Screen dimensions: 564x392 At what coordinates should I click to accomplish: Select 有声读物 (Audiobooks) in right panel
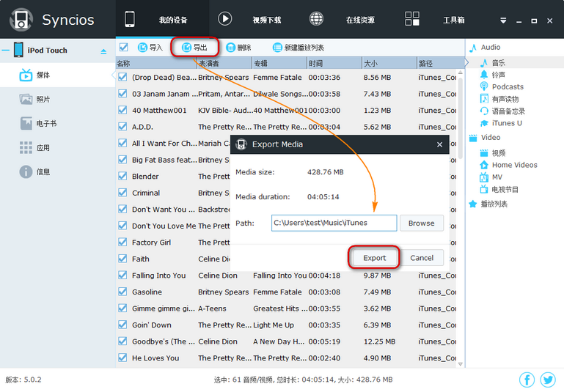[499, 99]
